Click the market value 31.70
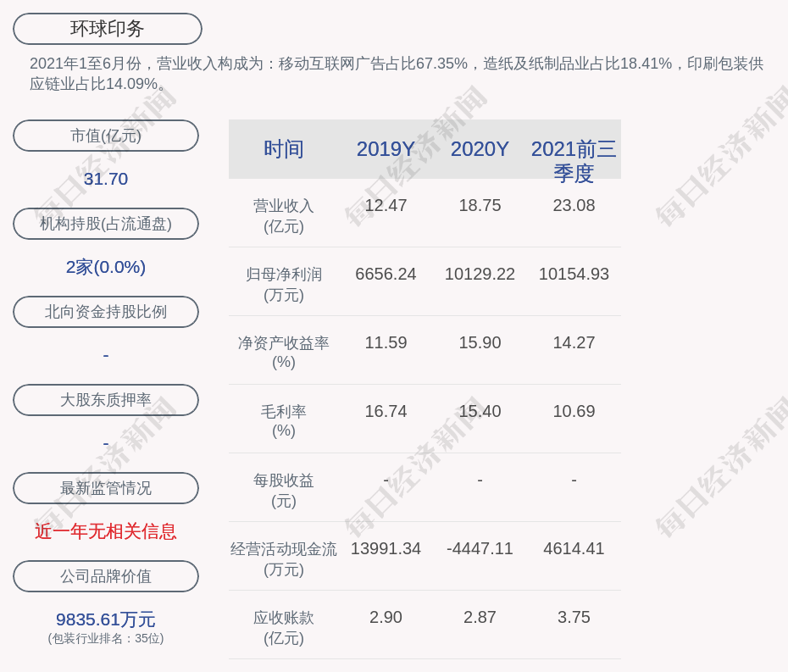Viewport: 788px width, 672px height. pos(106,179)
